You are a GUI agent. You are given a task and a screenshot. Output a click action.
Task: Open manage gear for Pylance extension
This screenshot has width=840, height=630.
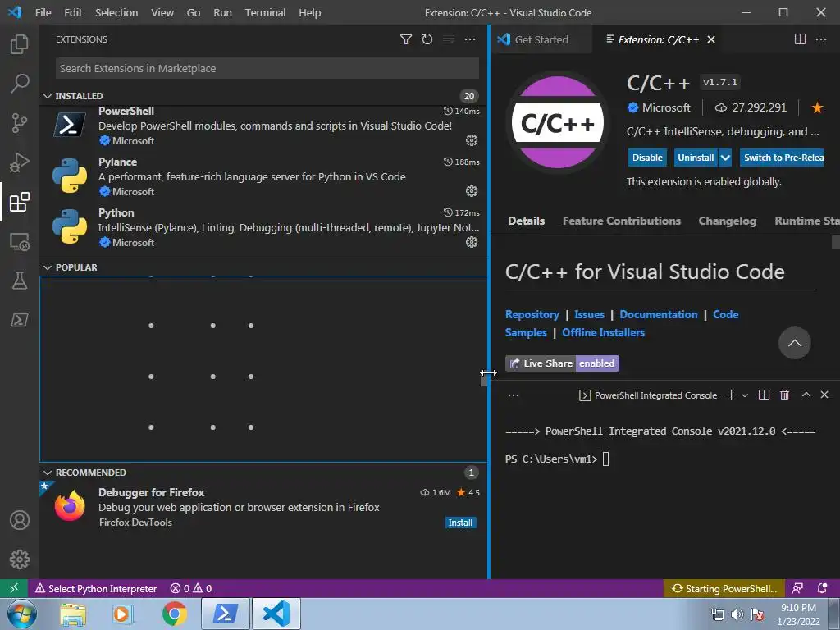click(x=472, y=191)
